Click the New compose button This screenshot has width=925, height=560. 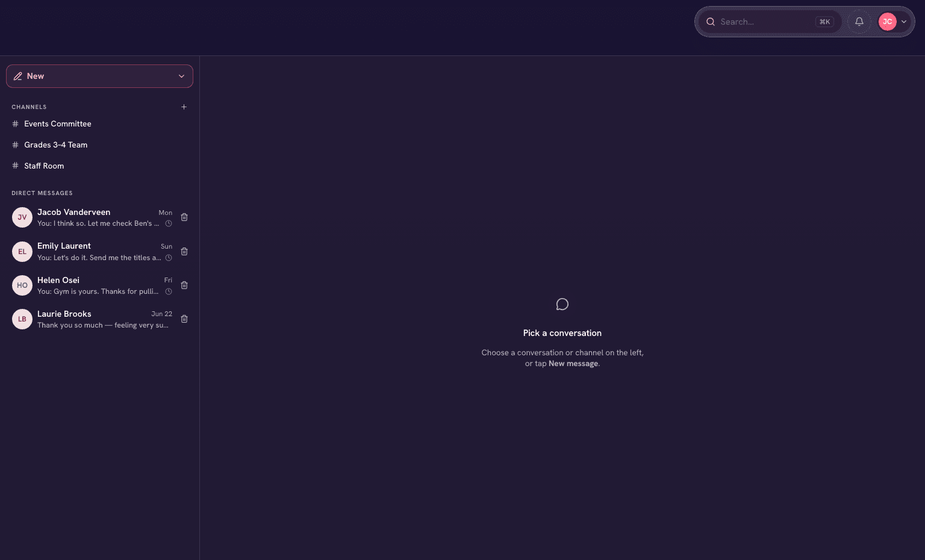(100, 76)
